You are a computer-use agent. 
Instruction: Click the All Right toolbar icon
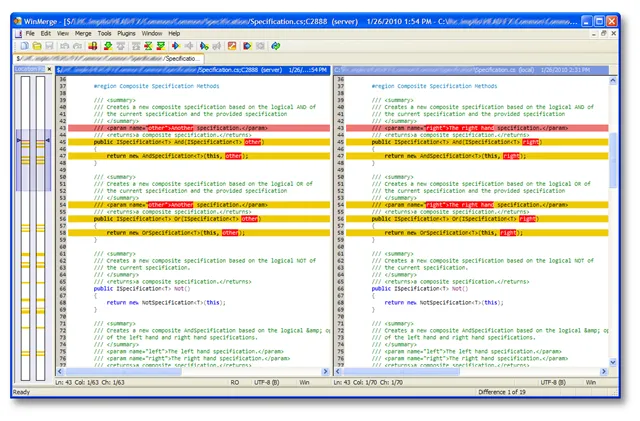(247, 46)
